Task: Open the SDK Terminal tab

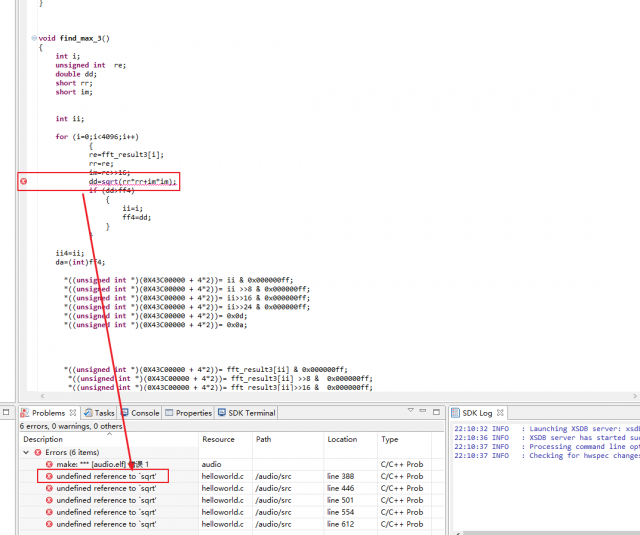Action: 247,413
